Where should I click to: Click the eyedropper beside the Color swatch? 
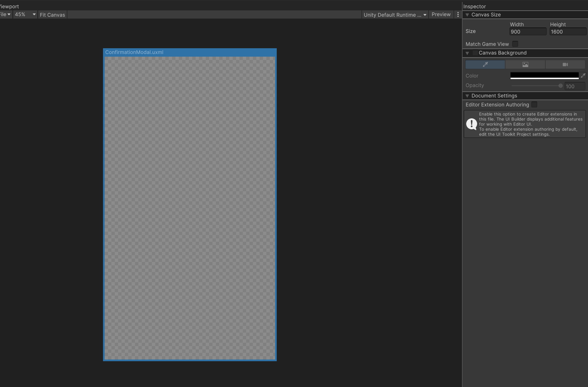click(x=583, y=75)
